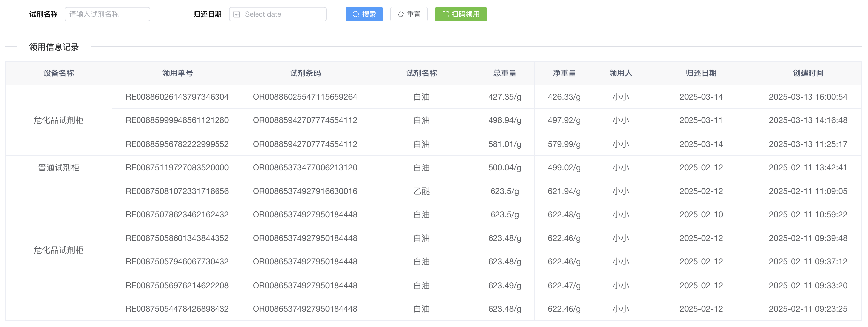Click total weight 581.01/g
Image resolution: width=868 pixels, height=327 pixels.
tap(505, 144)
